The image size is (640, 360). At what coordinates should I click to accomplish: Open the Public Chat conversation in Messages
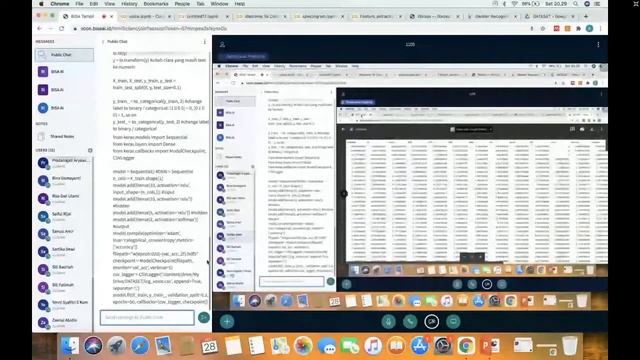64,55
